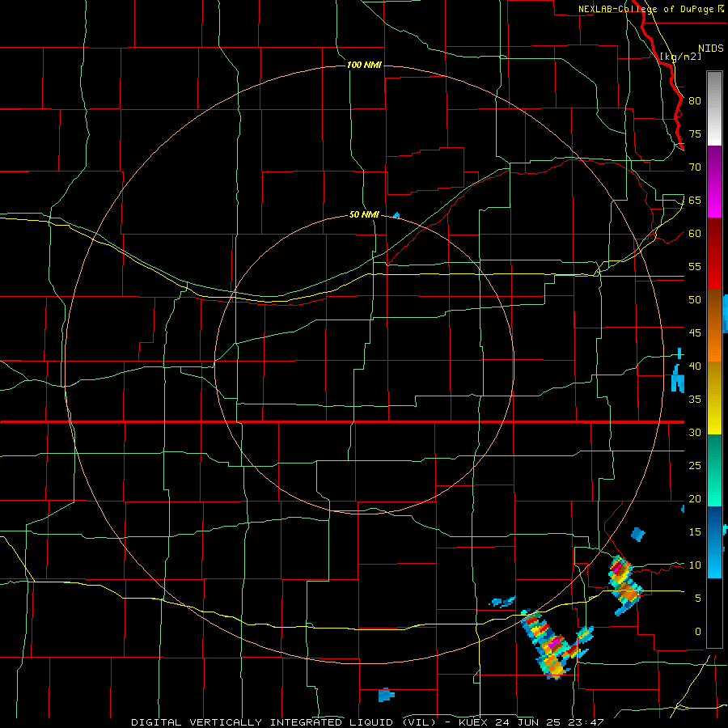
Task: Pick the teal-green segment of color bar
Action: click(714, 470)
